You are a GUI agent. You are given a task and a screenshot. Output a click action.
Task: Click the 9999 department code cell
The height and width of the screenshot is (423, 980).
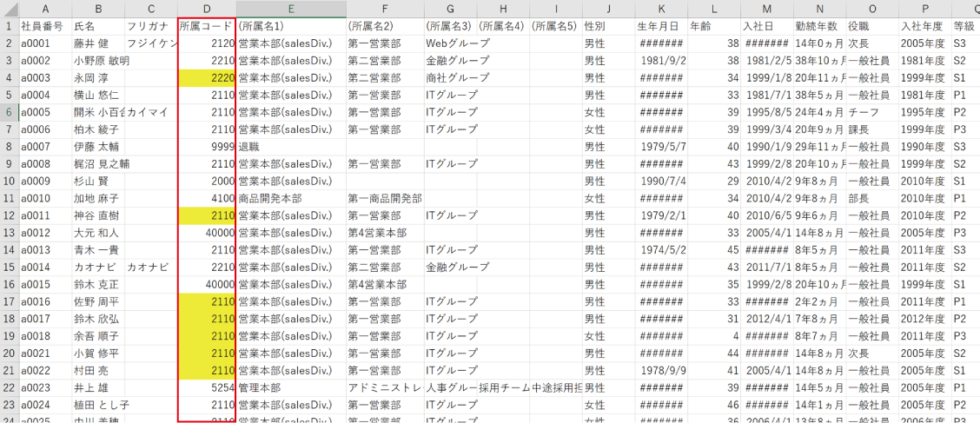click(206, 146)
